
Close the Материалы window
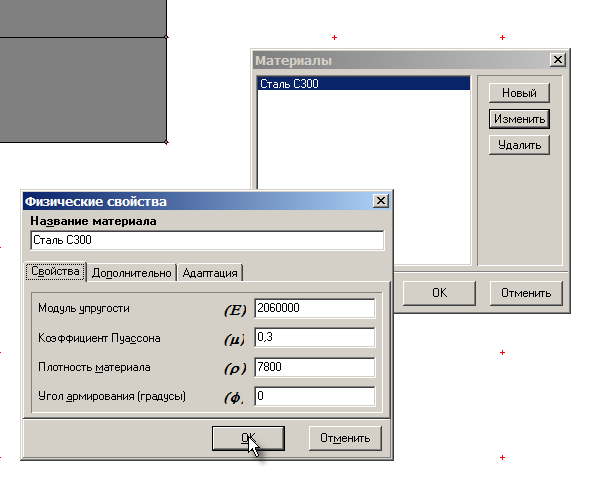click(558, 60)
